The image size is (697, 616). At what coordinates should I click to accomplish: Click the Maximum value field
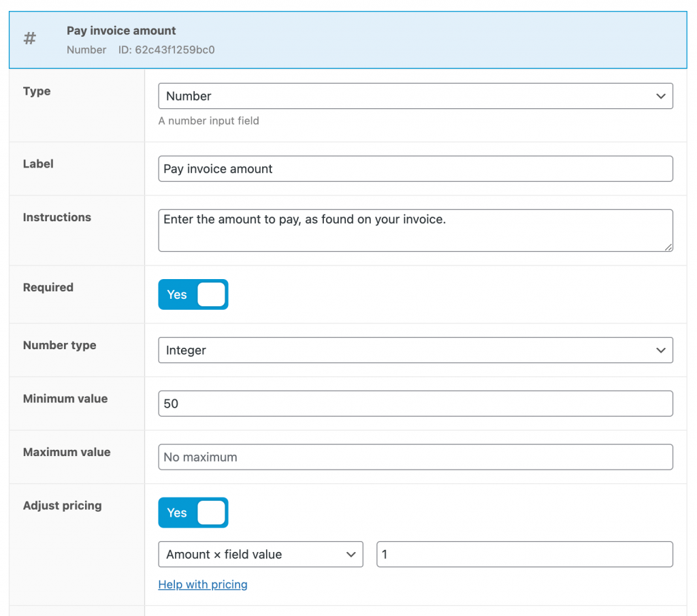point(415,457)
